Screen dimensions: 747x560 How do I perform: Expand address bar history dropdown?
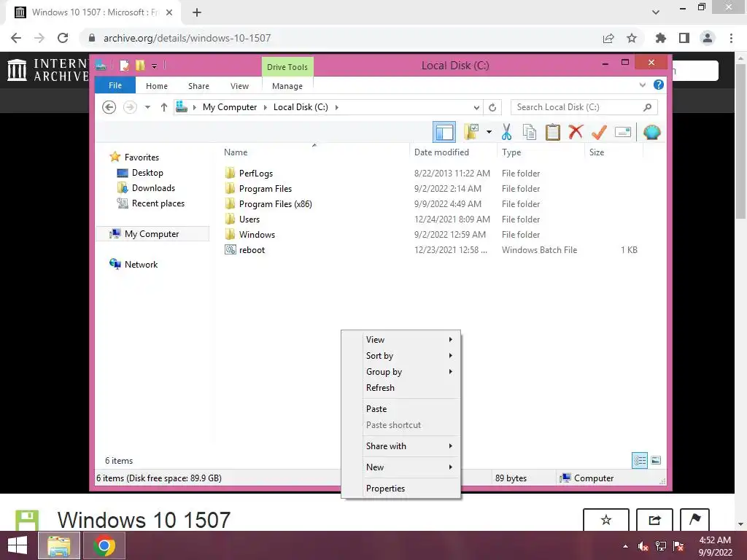476,108
